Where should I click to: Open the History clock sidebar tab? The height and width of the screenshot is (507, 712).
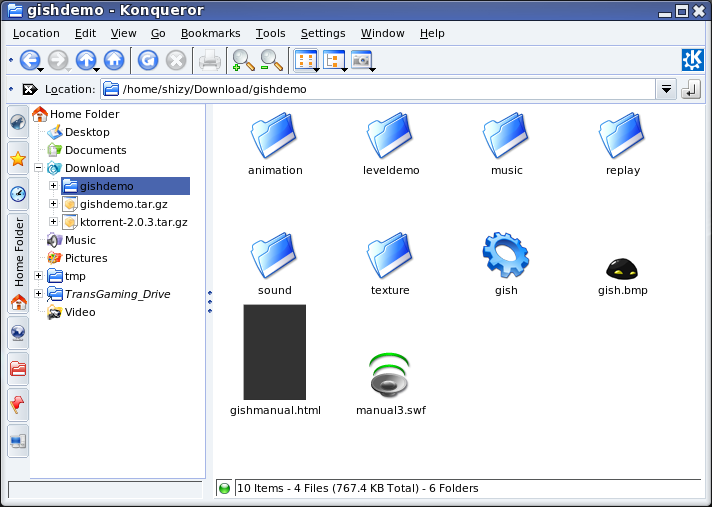[18, 193]
